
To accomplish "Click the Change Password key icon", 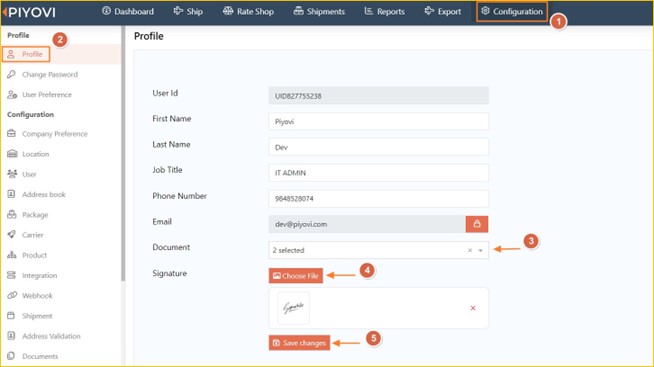I will pos(11,74).
